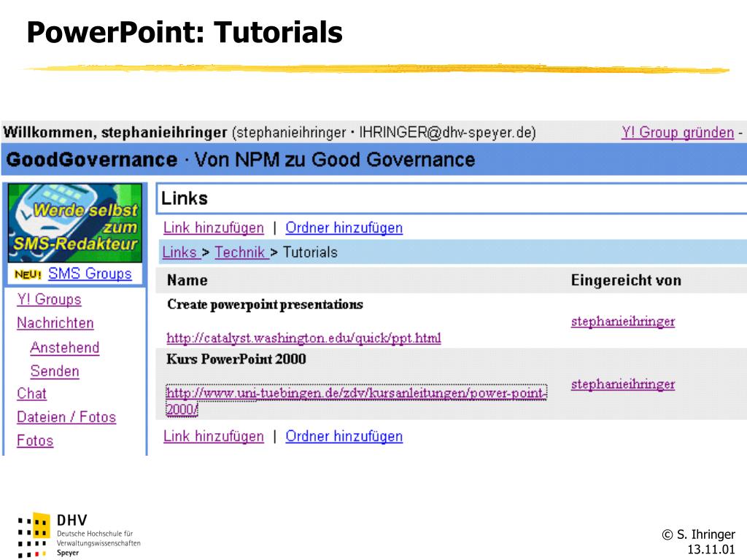This screenshot has width=747, height=560.
Task: Click lower Ordner hinzufügen link
Action: [344, 437]
